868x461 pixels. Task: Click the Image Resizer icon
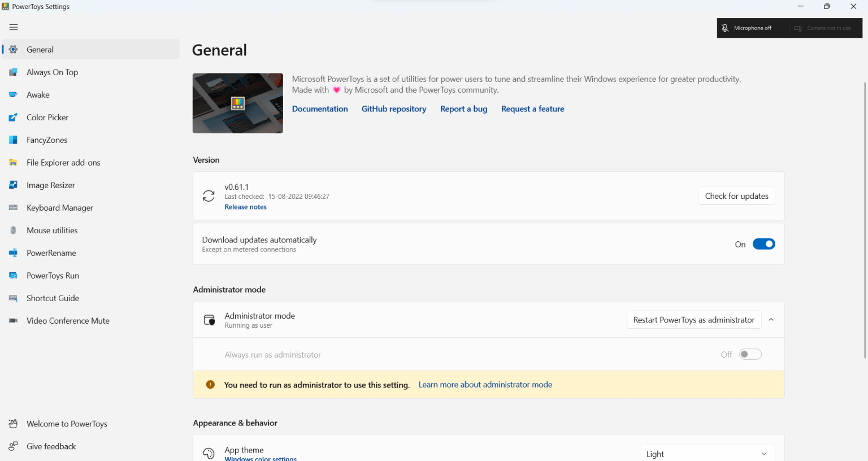(13, 185)
